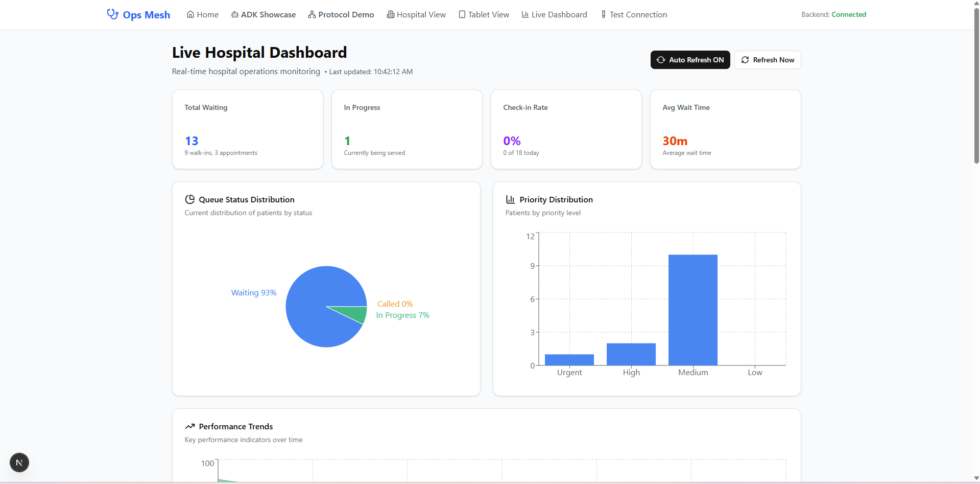Click the "Medium" axis label
980x484 pixels.
pos(693,373)
